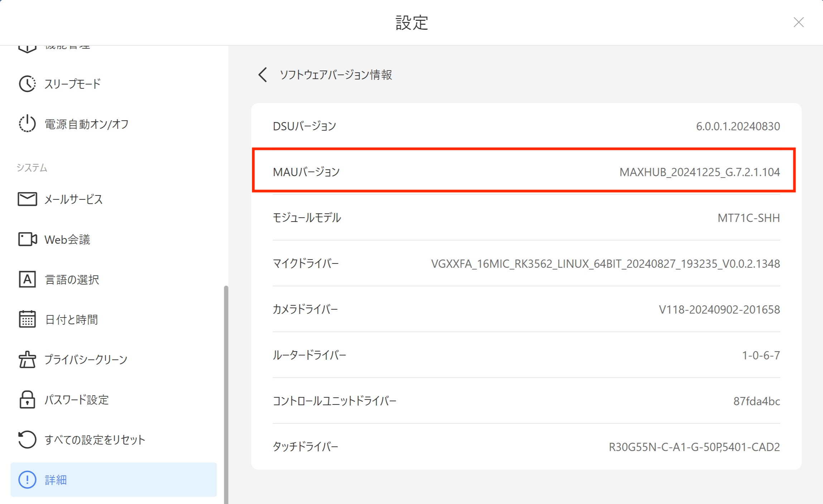Select パスワード設定 in sidebar
The image size is (823, 504).
click(x=77, y=399)
